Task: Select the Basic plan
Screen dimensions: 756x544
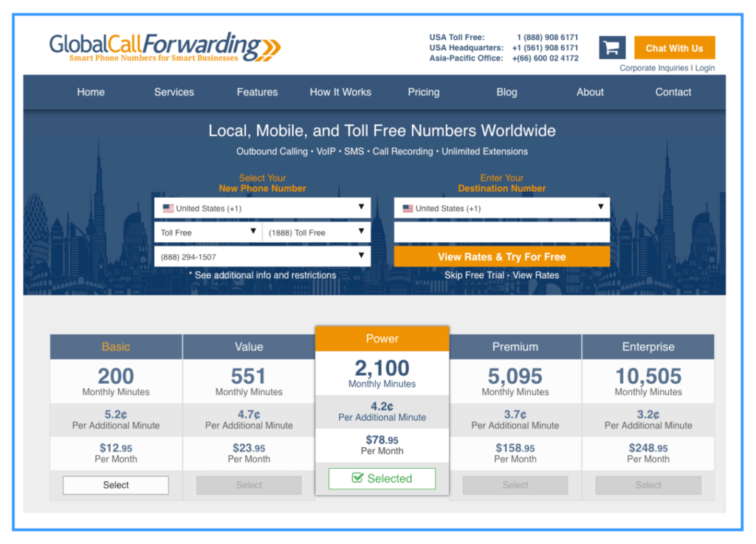Action: pyautogui.click(x=115, y=485)
